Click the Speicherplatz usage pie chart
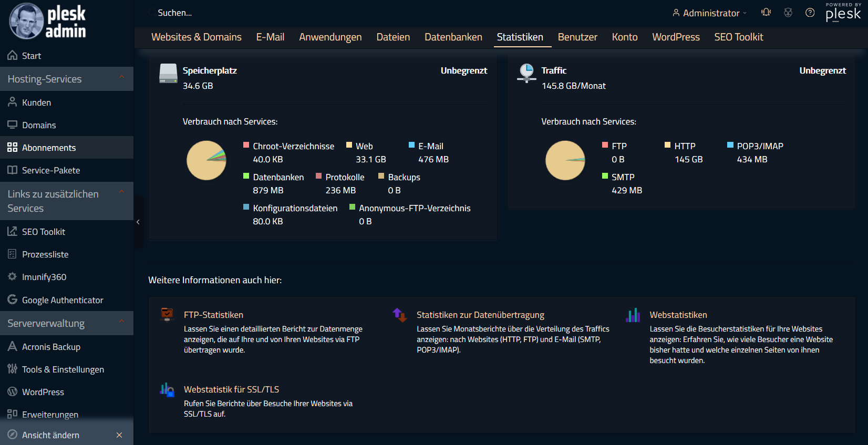This screenshot has height=445, width=868. 206,160
